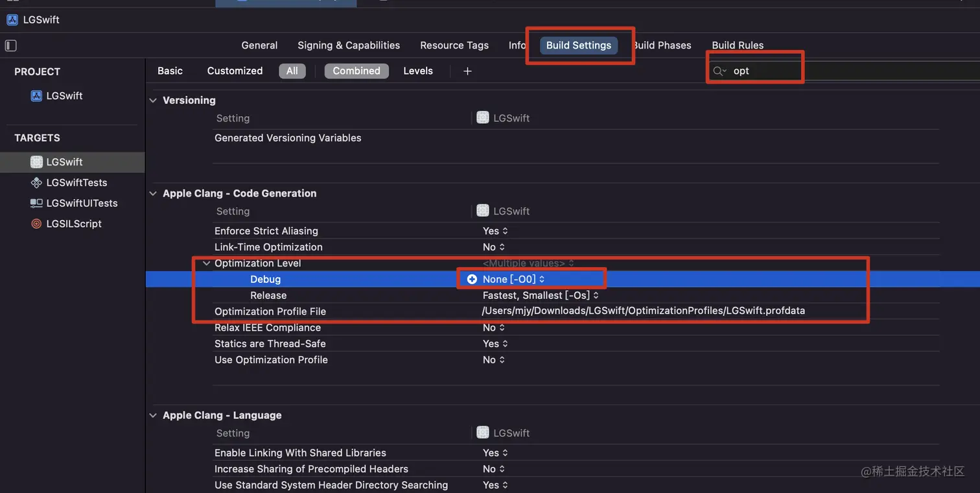Click LGSwift column header in Versioning
The width and height of the screenshot is (980, 493).
pos(503,118)
